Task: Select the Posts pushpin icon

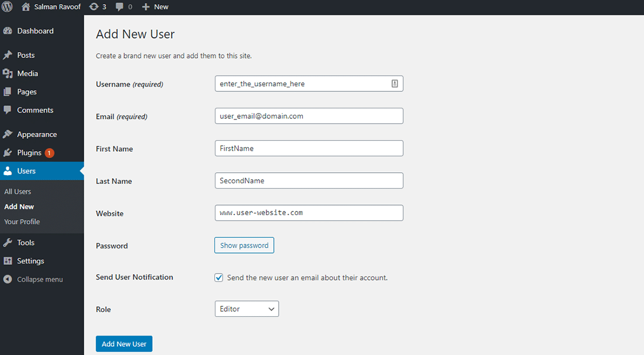Action: tap(9, 54)
